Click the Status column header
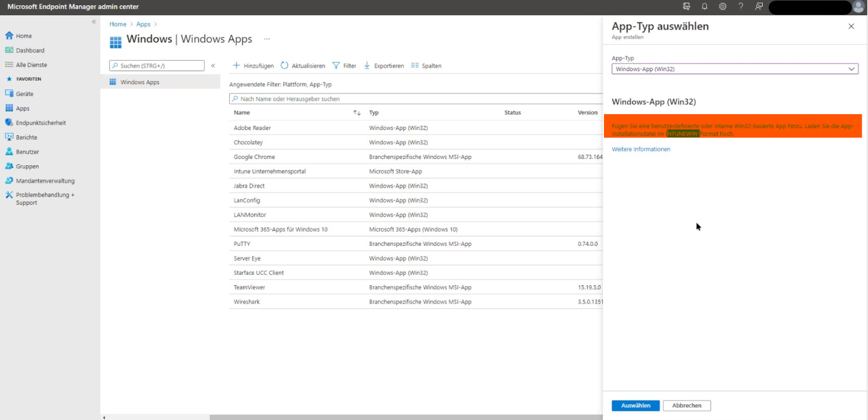 tap(513, 112)
